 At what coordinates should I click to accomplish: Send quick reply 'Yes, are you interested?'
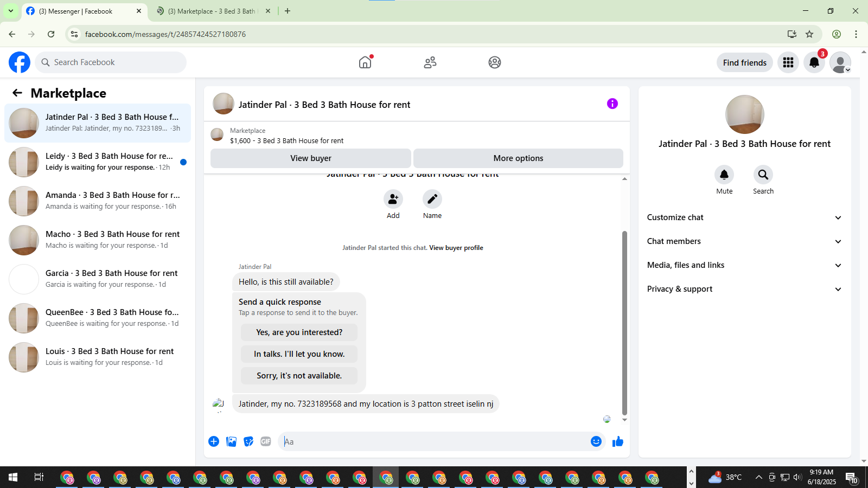[x=299, y=332]
